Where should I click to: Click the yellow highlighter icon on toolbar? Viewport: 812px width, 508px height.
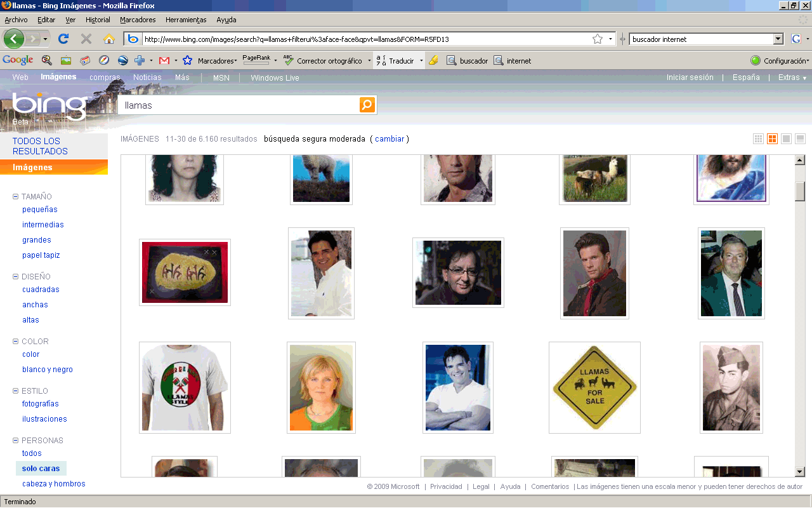click(x=433, y=60)
